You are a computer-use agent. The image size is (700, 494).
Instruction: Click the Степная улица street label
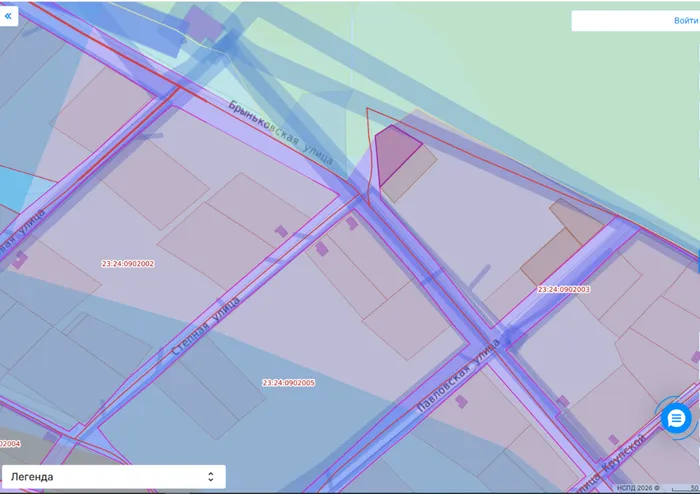pyautogui.click(x=205, y=325)
